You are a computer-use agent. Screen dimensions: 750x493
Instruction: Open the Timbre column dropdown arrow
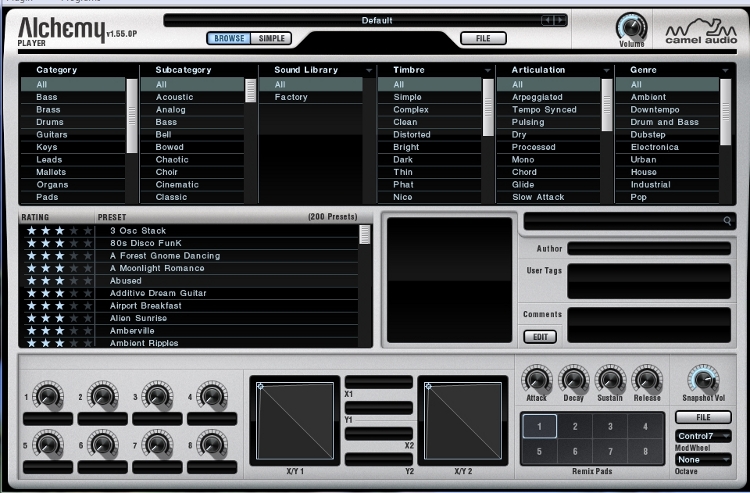click(487, 70)
